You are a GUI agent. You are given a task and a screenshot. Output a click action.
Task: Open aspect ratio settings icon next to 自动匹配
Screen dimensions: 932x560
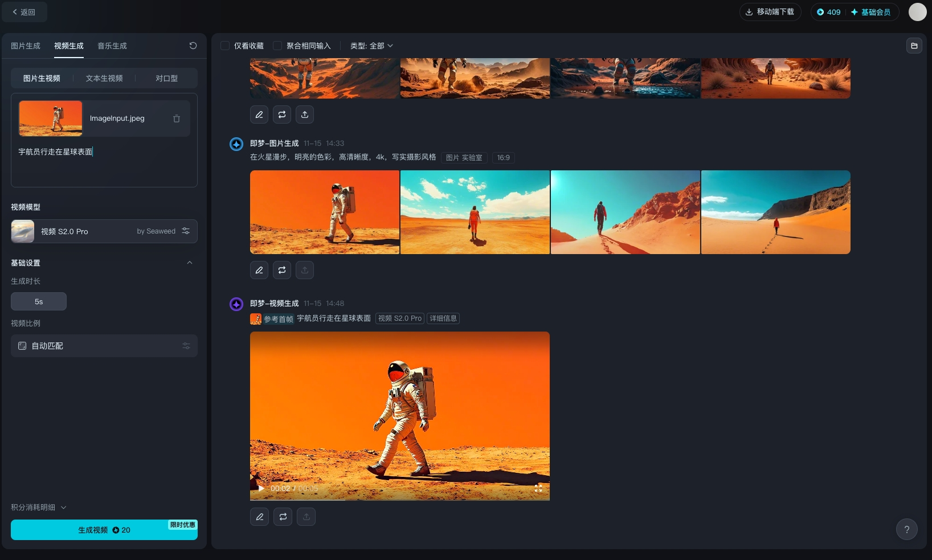point(186,346)
